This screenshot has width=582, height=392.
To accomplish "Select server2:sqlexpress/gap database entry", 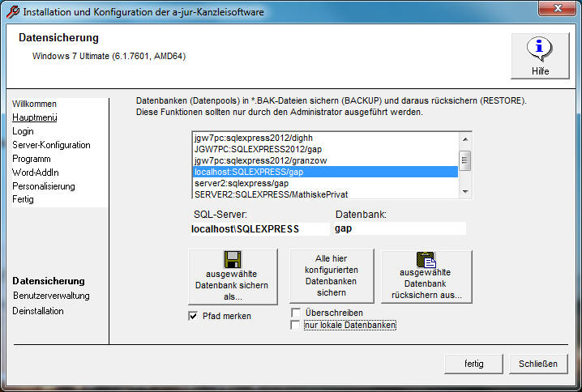I will (326, 183).
